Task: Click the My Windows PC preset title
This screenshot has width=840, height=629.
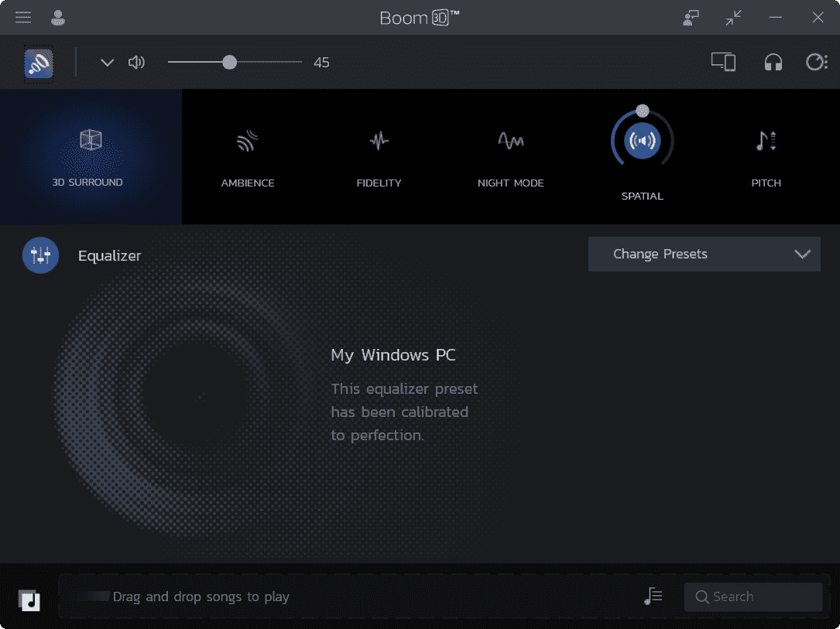Action: (393, 355)
